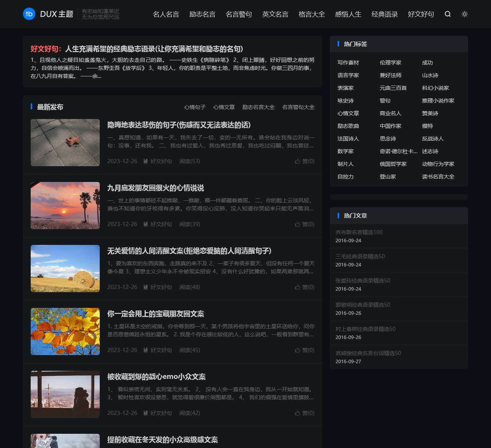Viewport: 491px width, 448px height.
Task: Select the 商业名人 tag
Action: click(390, 113)
